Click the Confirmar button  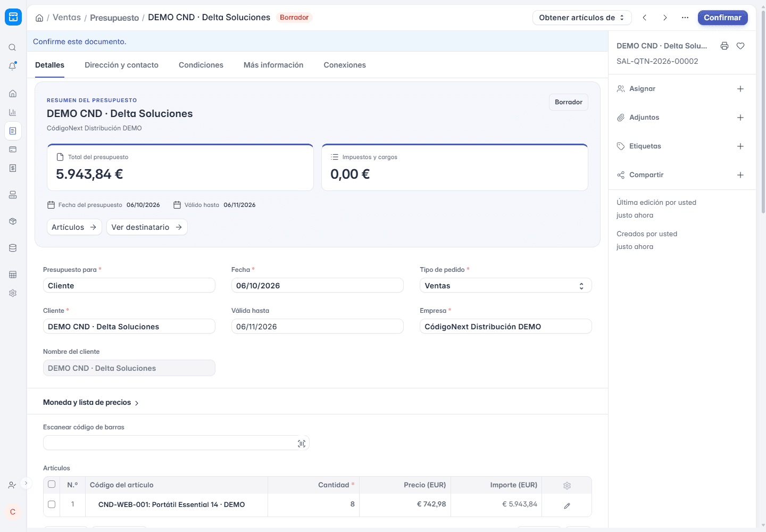[722, 18]
